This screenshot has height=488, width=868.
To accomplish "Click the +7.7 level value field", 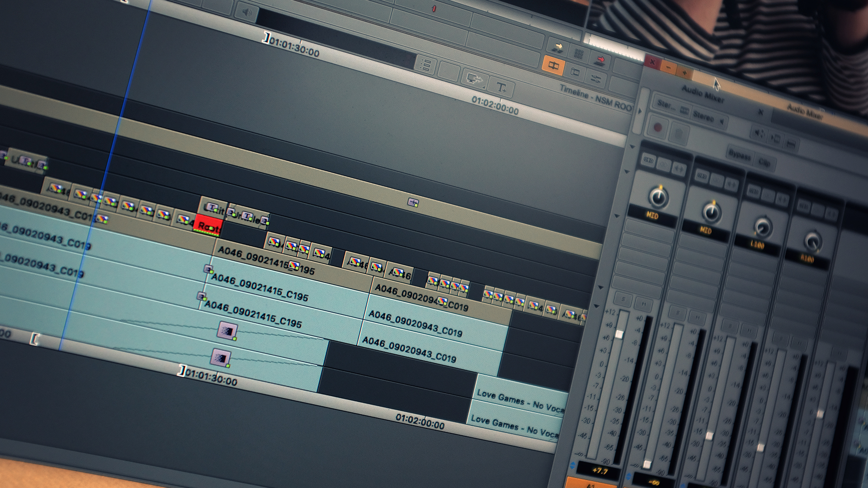I will pos(599,470).
